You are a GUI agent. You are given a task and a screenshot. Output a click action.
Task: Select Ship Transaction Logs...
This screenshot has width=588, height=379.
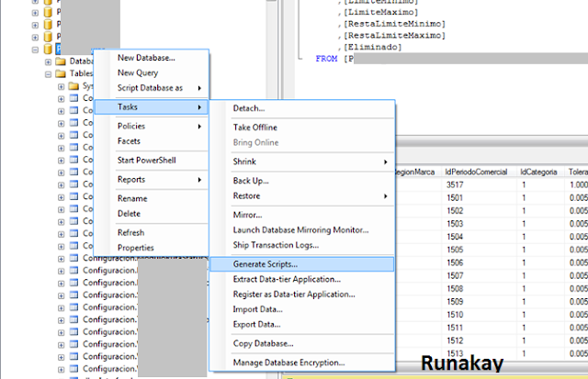pos(276,245)
